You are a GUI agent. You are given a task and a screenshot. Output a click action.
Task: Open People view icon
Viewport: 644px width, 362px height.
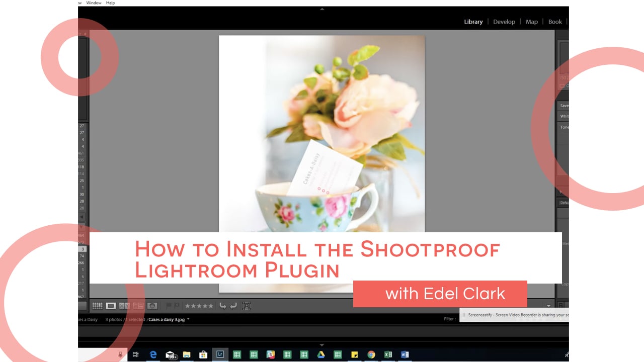(x=152, y=306)
